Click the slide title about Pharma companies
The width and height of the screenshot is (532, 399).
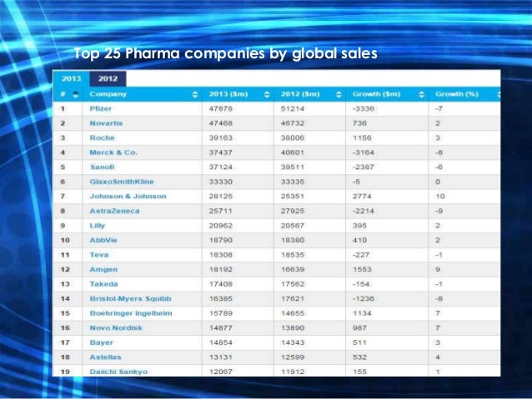point(226,53)
